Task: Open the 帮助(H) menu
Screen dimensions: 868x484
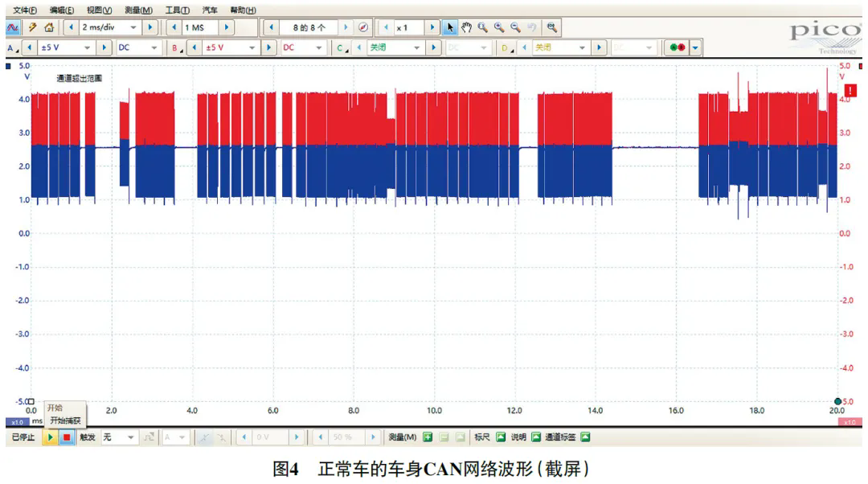Action: (x=243, y=10)
